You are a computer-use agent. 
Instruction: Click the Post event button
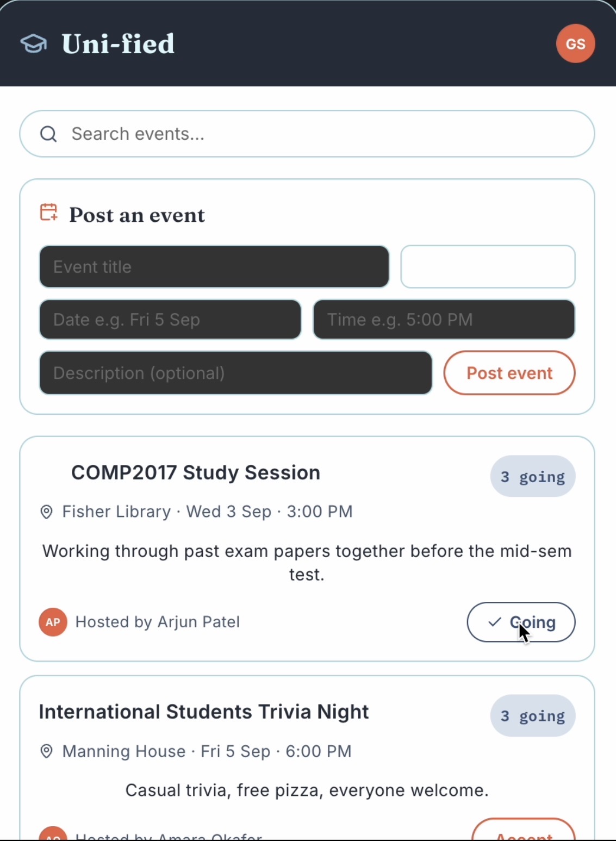tap(509, 373)
